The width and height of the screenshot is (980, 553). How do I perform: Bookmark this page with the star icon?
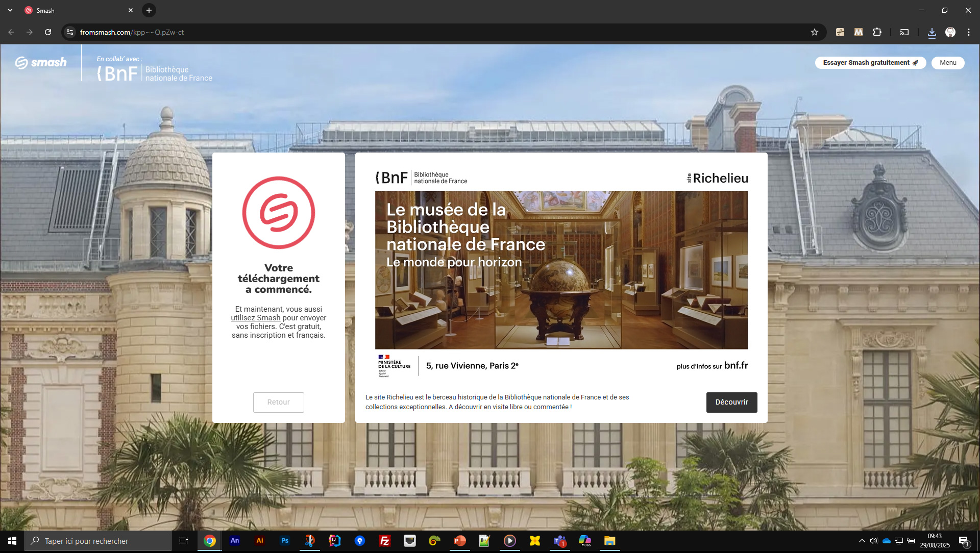(815, 32)
